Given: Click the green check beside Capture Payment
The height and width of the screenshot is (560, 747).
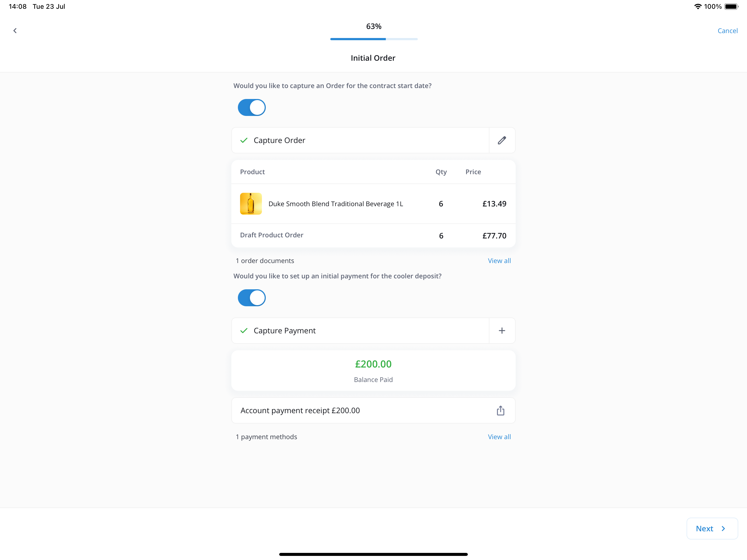Looking at the screenshot, I should pyautogui.click(x=244, y=330).
